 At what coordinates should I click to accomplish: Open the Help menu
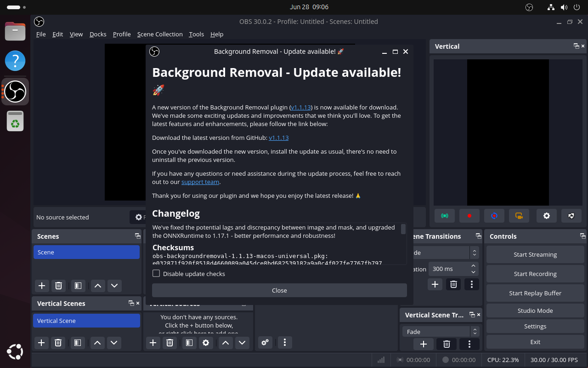(x=217, y=34)
